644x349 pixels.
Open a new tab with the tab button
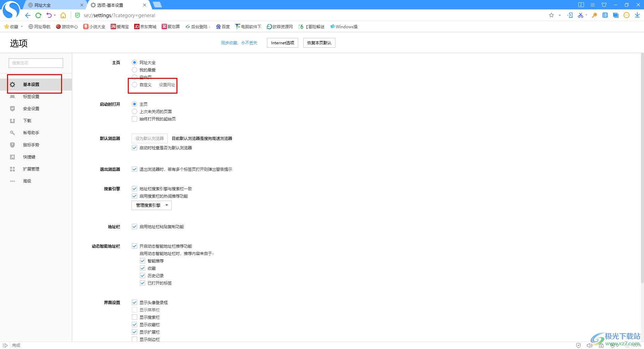click(x=157, y=5)
